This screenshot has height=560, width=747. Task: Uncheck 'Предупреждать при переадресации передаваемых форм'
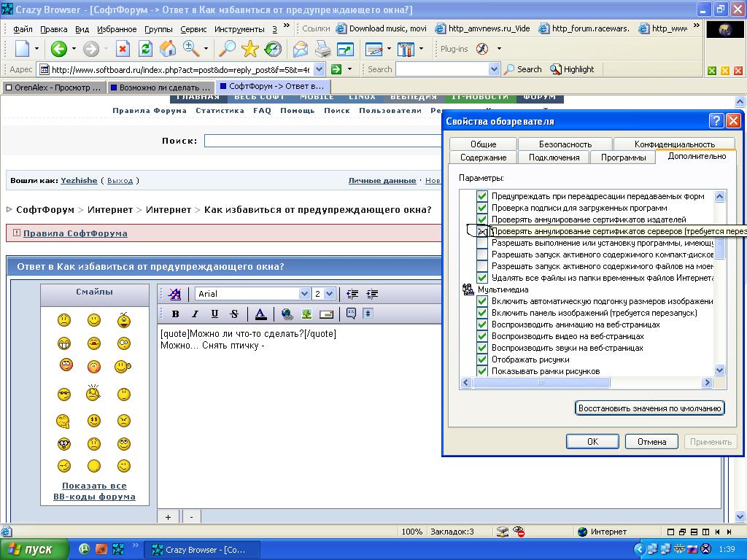point(482,196)
